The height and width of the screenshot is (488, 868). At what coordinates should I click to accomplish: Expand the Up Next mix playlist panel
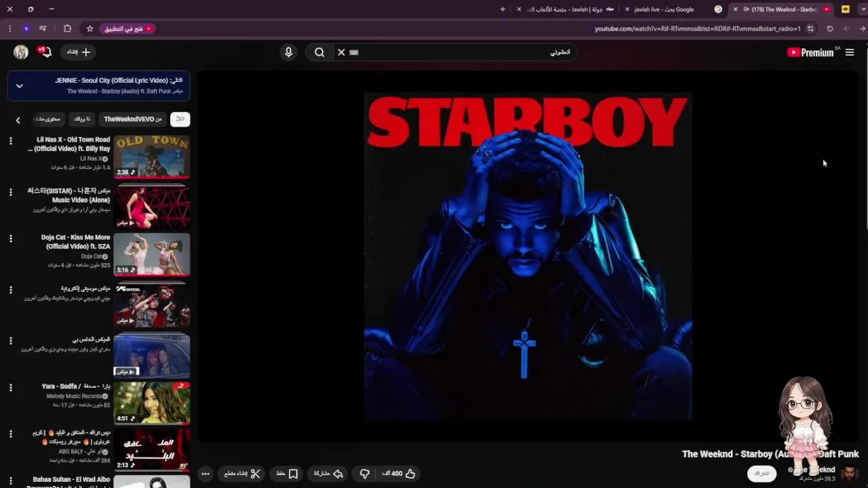point(20,86)
